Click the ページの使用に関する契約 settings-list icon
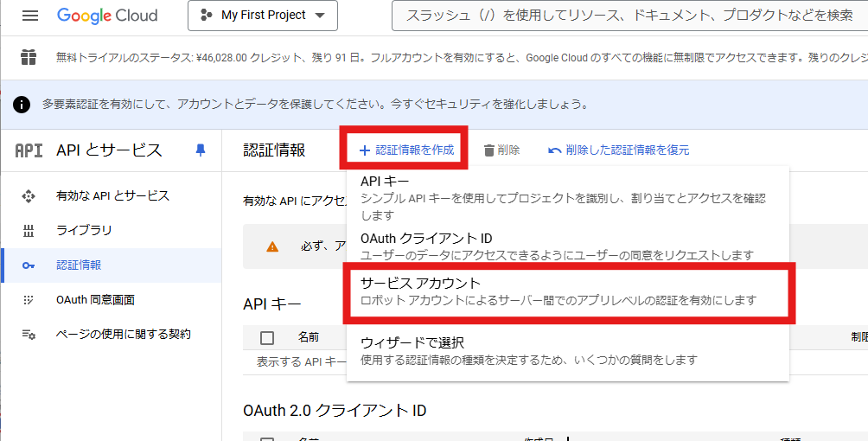868x441 pixels. (x=29, y=335)
